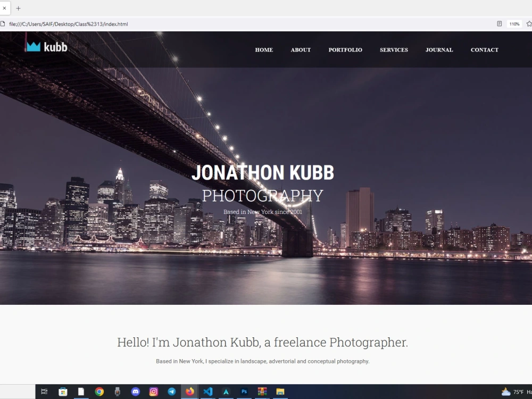Launch Microsoft Store from the taskbar
The image size is (532, 399).
tap(63, 392)
